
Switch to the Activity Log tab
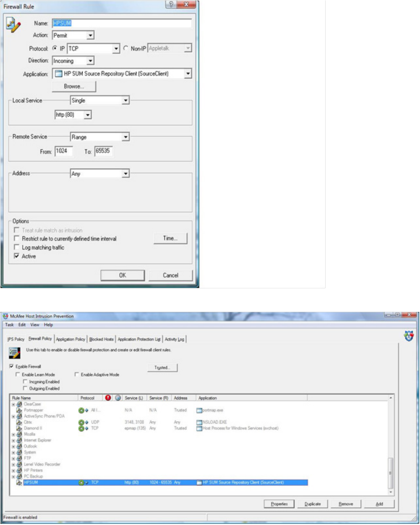[175, 339]
